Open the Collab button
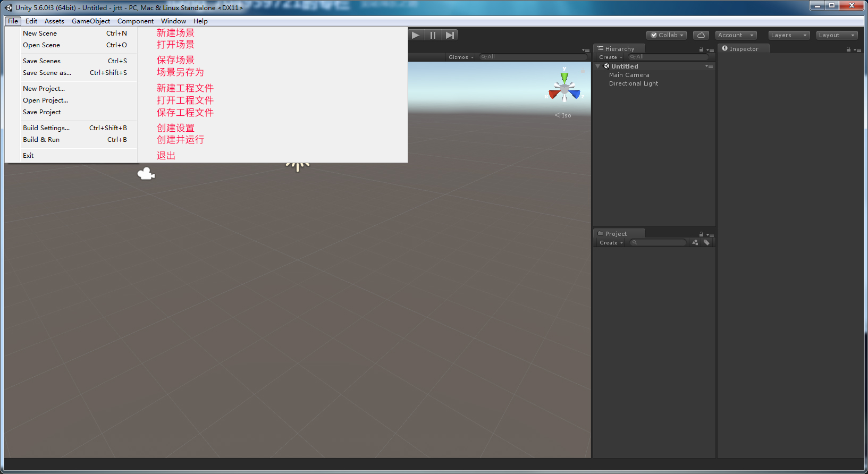This screenshot has width=868, height=474. 667,35
